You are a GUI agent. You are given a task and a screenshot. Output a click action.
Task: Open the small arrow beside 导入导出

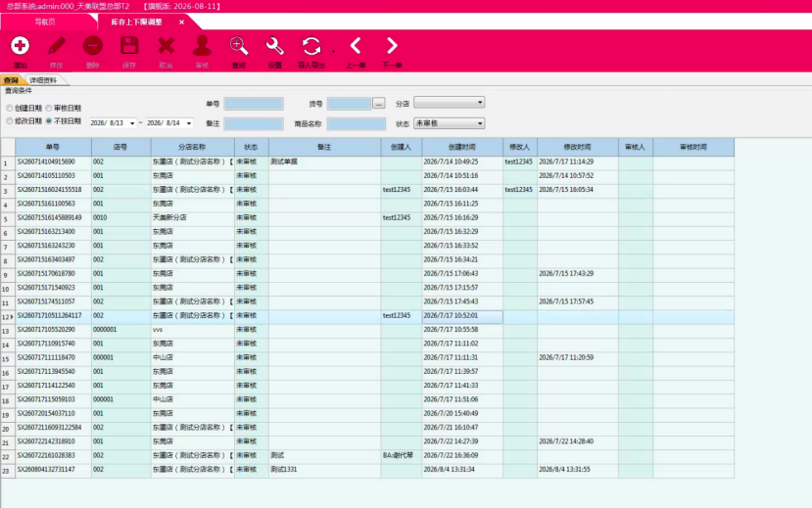pos(333,51)
